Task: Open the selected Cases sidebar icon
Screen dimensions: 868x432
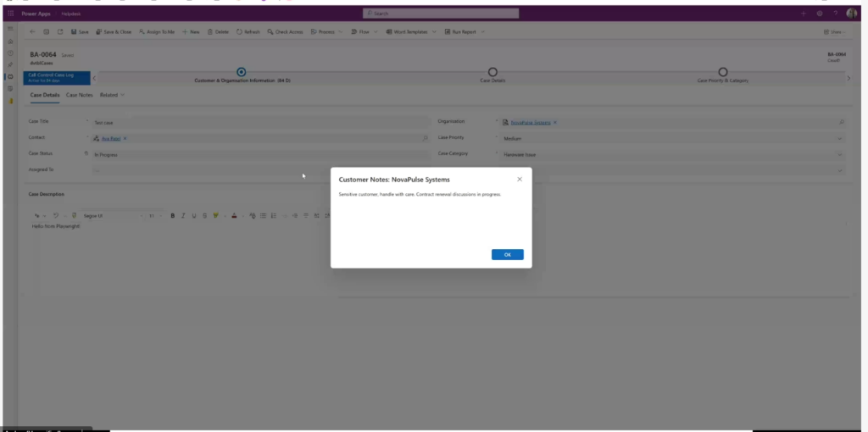Action: [x=10, y=77]
